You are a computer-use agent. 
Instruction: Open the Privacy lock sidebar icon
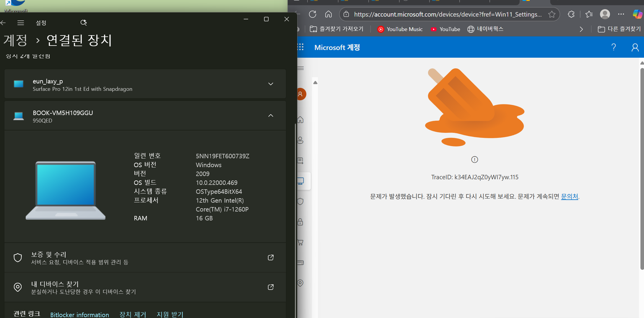tap(300, 222)
